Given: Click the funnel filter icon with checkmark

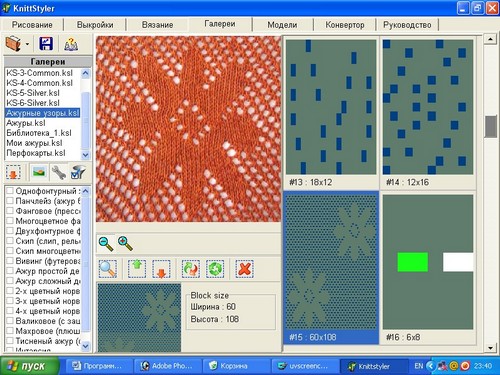Looking at the screenshot, I should [78, 172].
